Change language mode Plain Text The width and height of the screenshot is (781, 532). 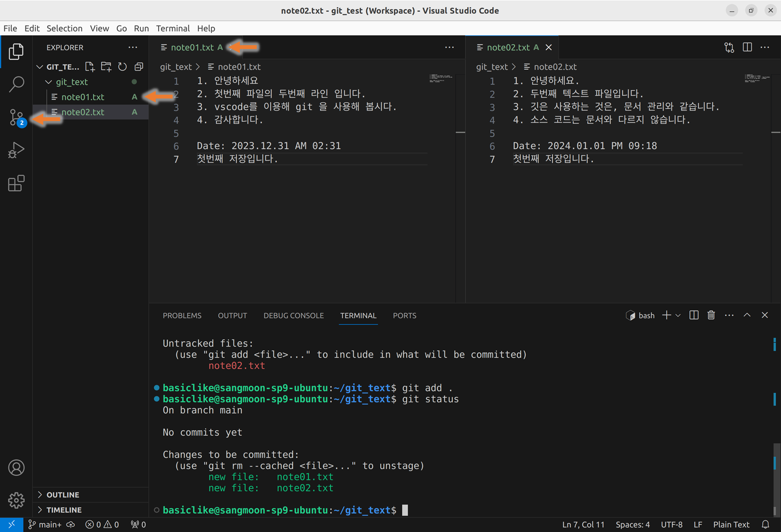[x=731, y=525]
